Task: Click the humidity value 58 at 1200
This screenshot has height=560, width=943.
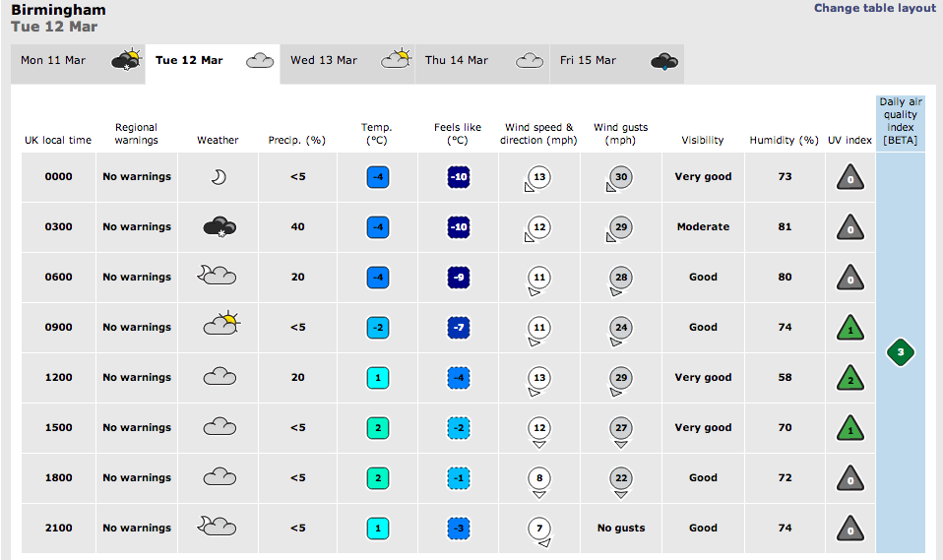Action: coord(785,377)
